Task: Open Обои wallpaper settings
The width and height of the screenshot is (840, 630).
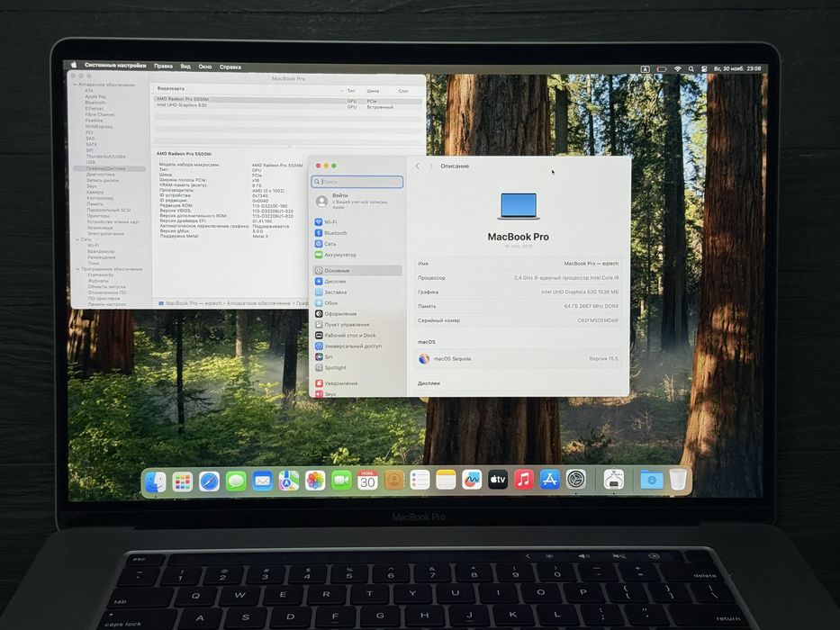Action: pos(357,302)
